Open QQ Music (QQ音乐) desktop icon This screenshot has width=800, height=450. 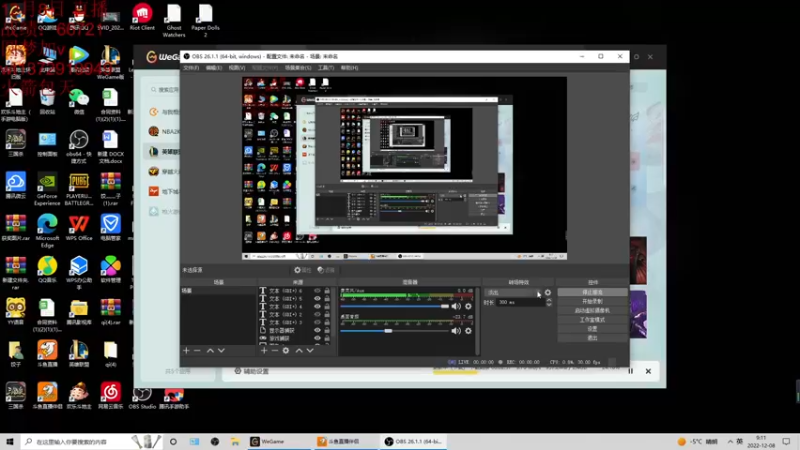coord(47,270)
